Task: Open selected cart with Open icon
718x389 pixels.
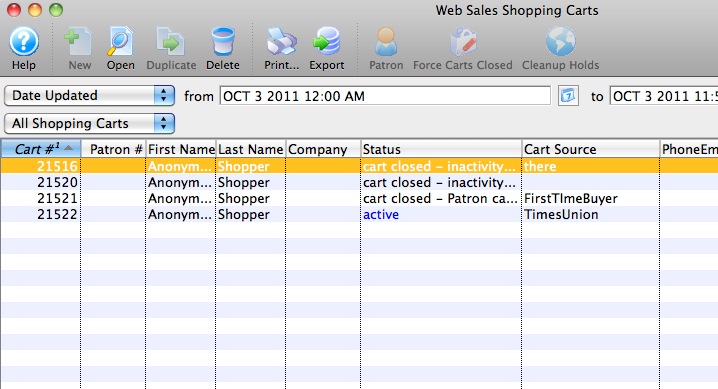Action: (120, 48)
